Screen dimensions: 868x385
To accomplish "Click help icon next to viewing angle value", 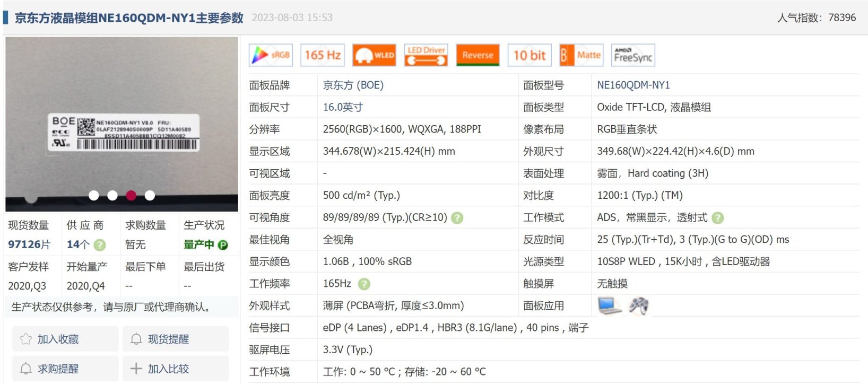I will [457, 218].
